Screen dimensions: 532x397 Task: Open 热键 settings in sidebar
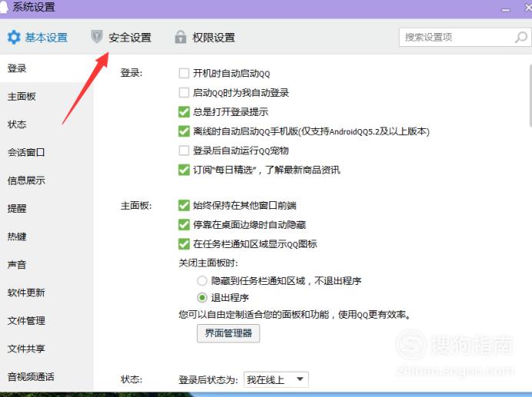[46, 237]
